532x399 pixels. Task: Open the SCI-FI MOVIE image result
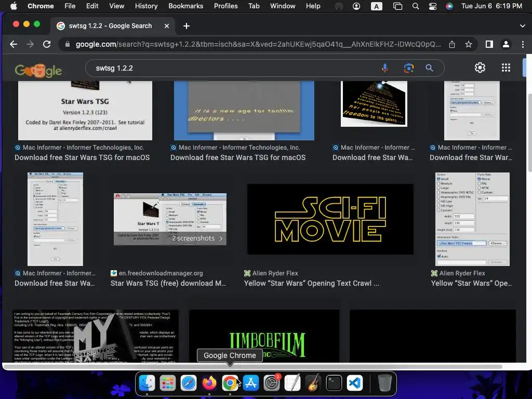(x=330, y=219)
